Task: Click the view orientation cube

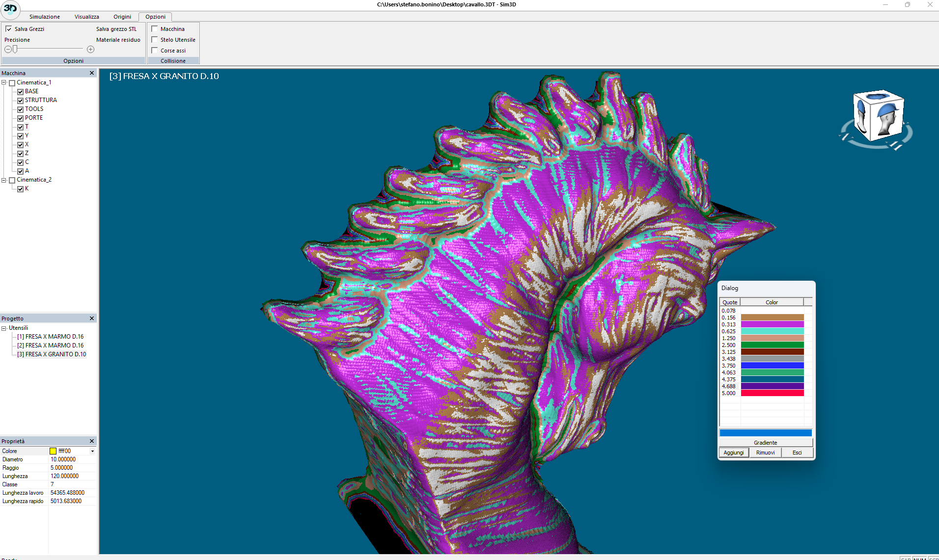Action: tap(878, 117)
